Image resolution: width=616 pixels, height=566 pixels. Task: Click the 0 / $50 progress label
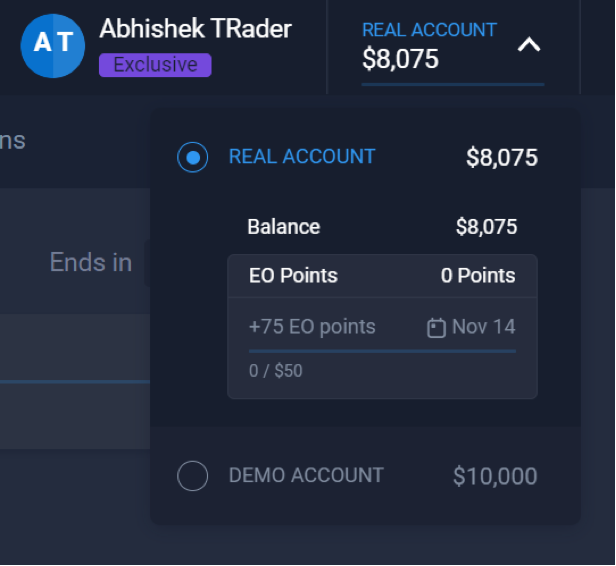(276, 371)
